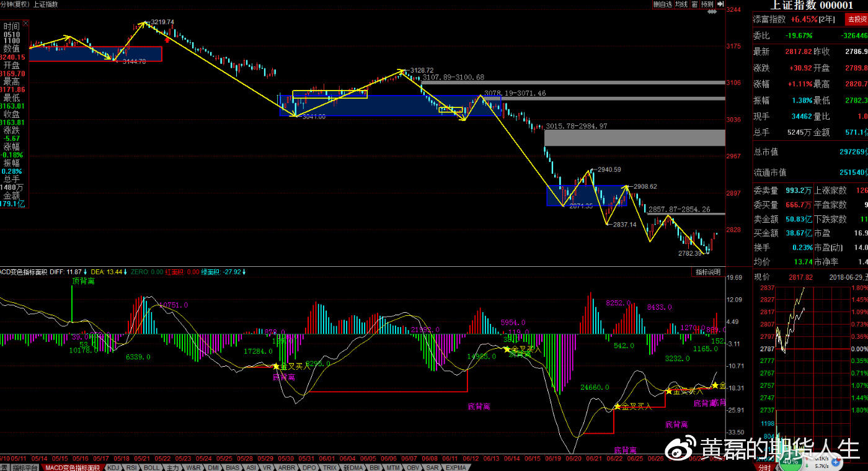
Task: Select the MACD变色指标面积 tab
Action: click(73, 467)
